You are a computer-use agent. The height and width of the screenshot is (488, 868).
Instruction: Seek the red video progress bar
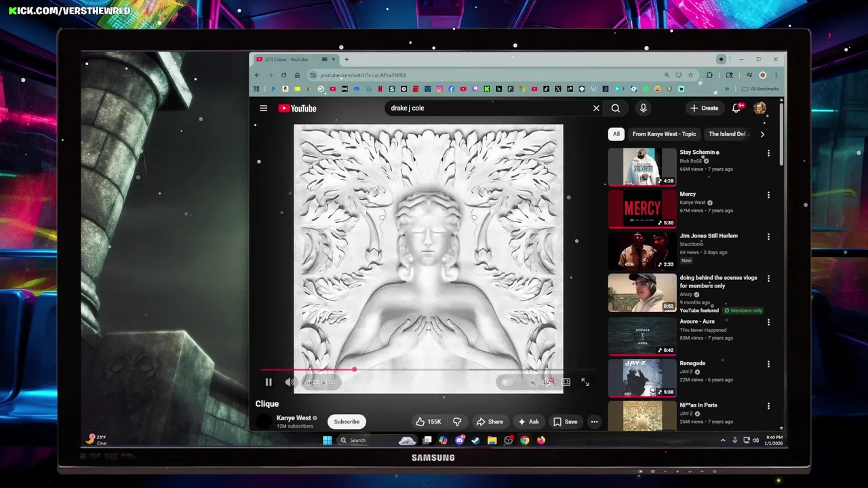pyautogui.click(x=427, y=370)
